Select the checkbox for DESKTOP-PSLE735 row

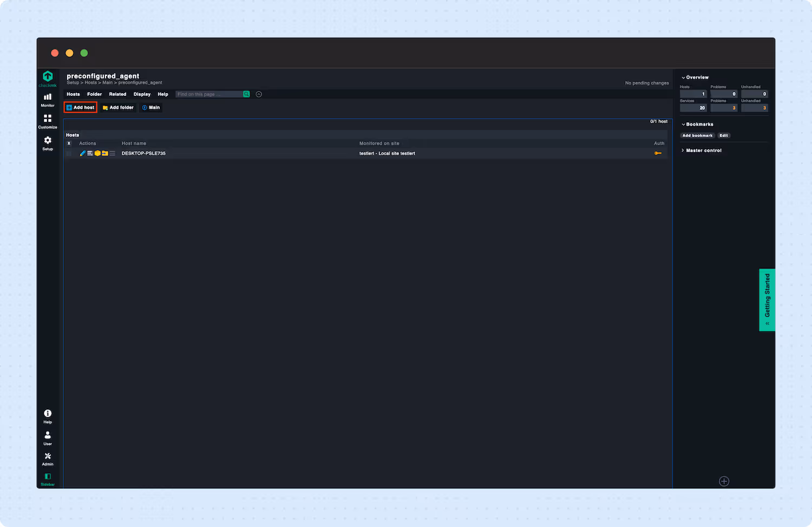pos(69,153)
